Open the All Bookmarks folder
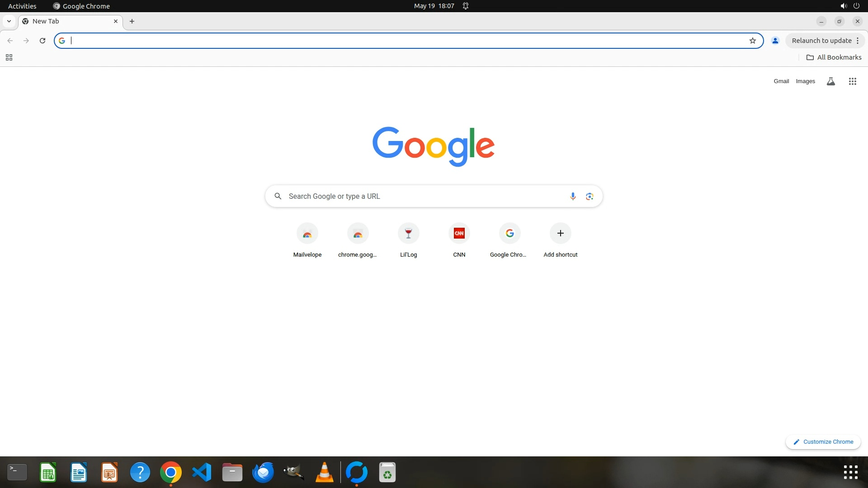868x488 pixels. [834, 57]
